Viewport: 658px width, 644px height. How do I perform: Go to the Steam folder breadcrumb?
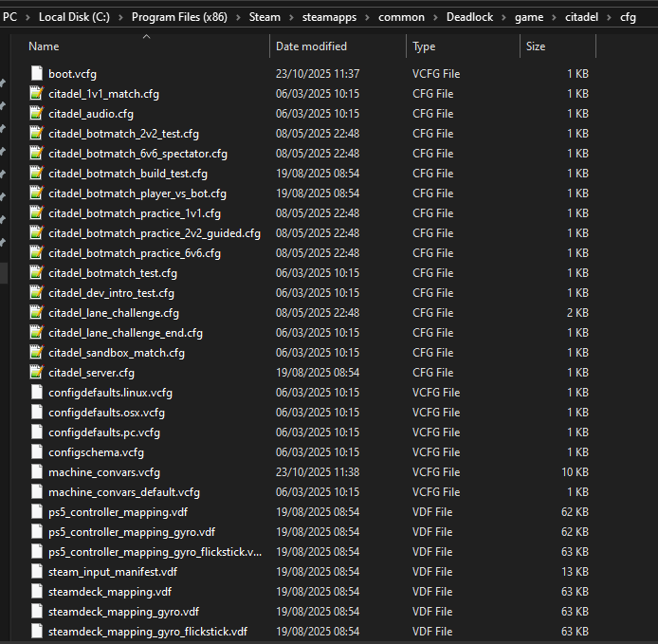pyautogui.click(x=265, y=17)
